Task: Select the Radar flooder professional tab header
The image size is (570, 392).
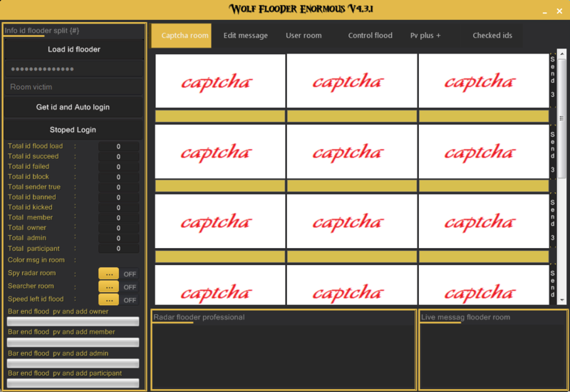Action: pyautogui.click(x=199, y=317)
